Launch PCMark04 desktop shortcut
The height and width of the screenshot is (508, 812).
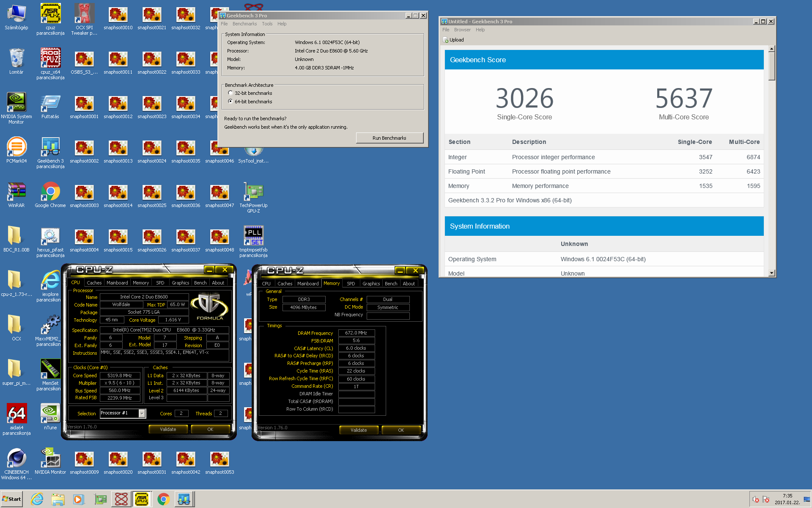pos(16,150)
